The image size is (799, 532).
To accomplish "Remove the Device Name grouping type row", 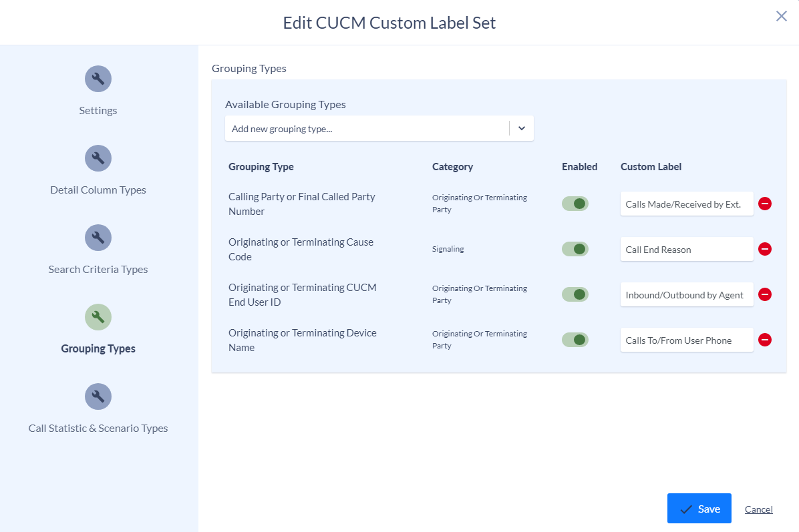I will pyautogui.click(x=764, y=340).
